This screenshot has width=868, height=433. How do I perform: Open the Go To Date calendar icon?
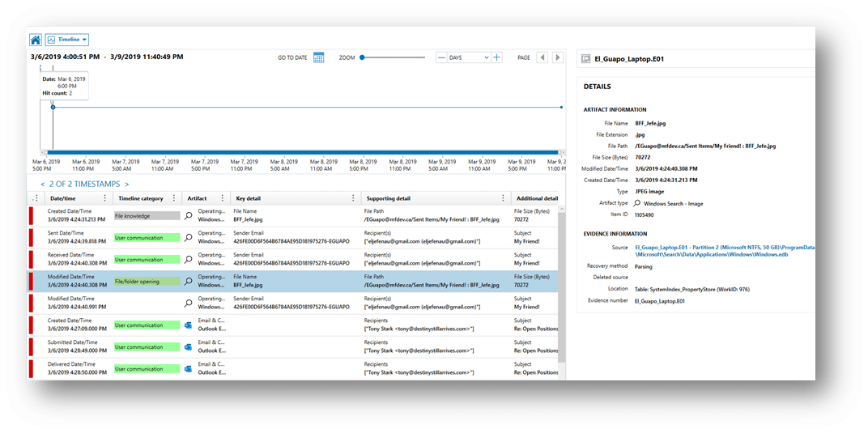pos(318,57)
